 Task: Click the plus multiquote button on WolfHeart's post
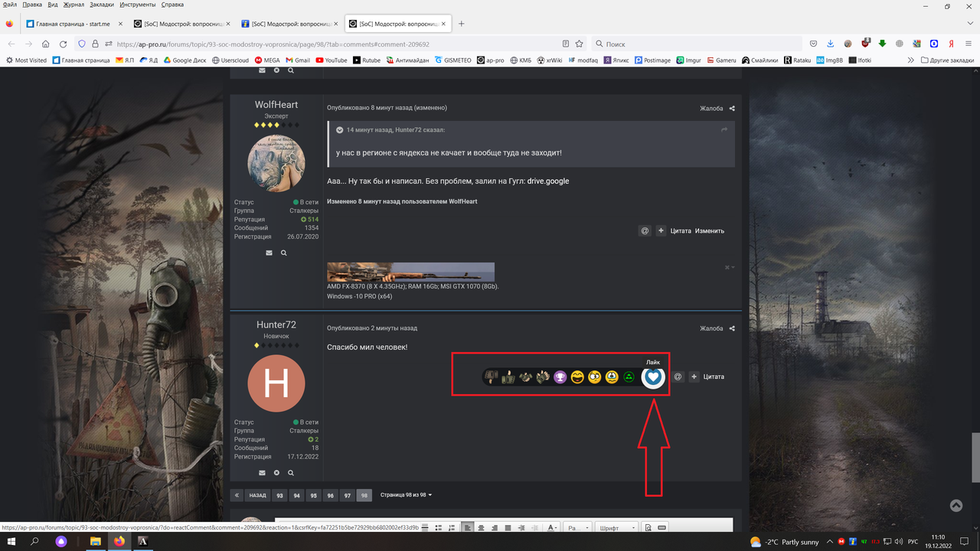[x=661, y=230]
